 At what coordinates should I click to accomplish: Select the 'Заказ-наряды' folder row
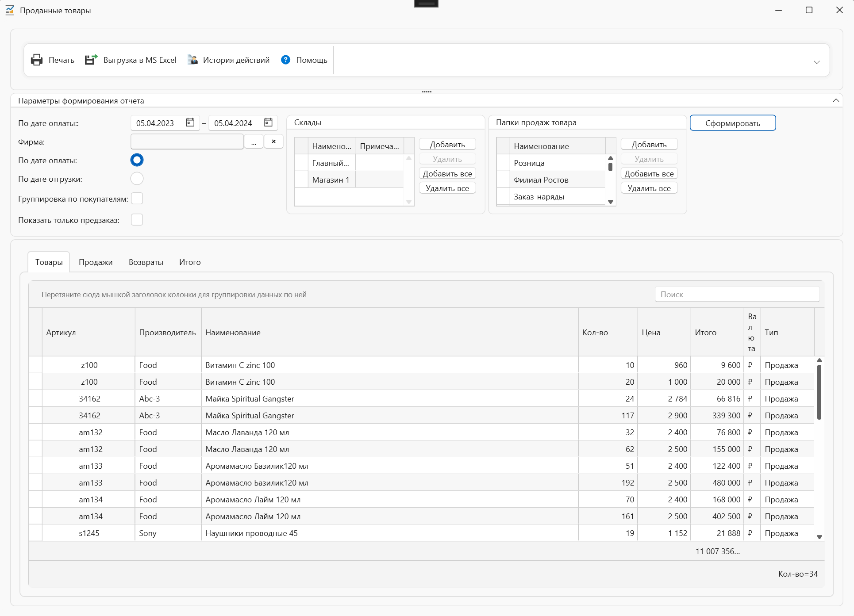pos(551,196)
